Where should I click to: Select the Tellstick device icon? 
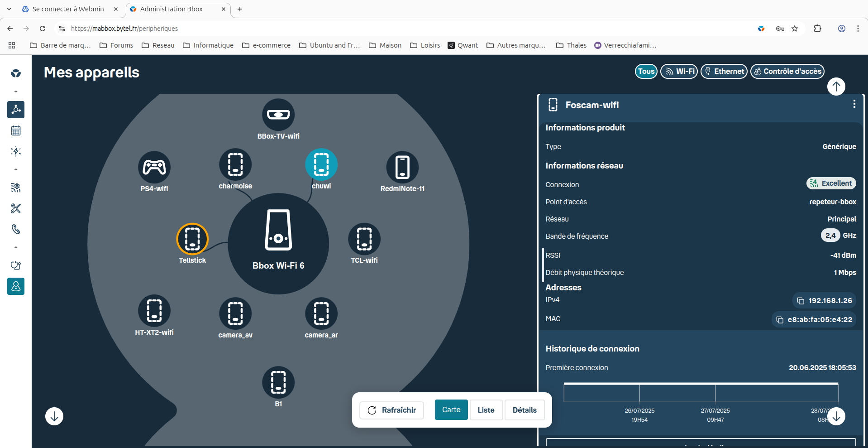[192, 239]
